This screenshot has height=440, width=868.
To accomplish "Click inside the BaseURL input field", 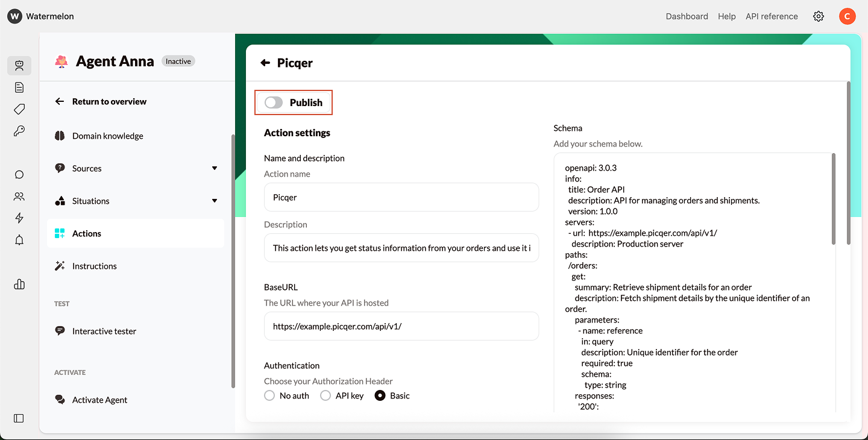I will [x=401, y=326].
